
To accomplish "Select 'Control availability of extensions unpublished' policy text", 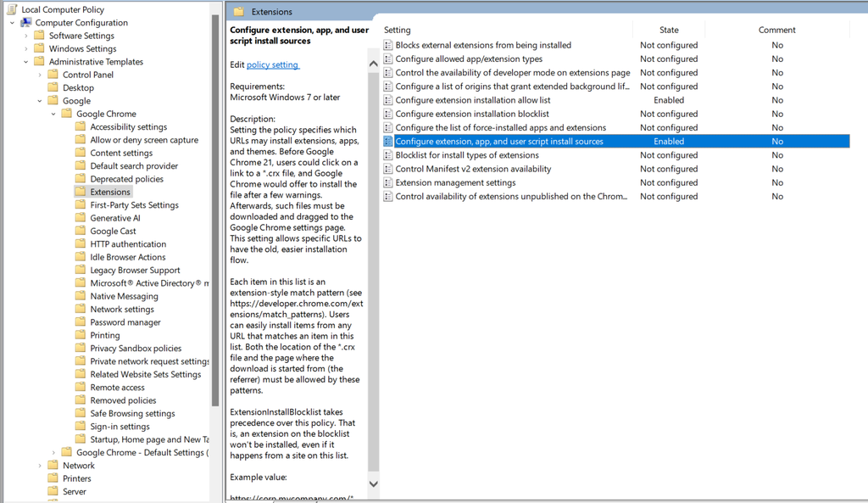I will click(x=511, y=196).
